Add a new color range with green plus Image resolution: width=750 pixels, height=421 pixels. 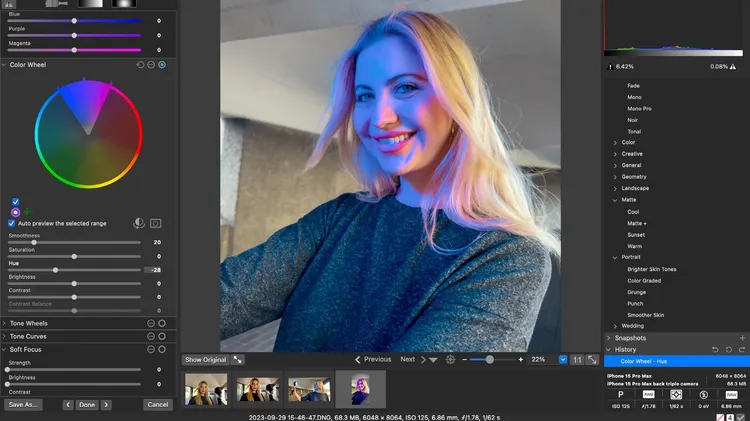click(27, 211)
